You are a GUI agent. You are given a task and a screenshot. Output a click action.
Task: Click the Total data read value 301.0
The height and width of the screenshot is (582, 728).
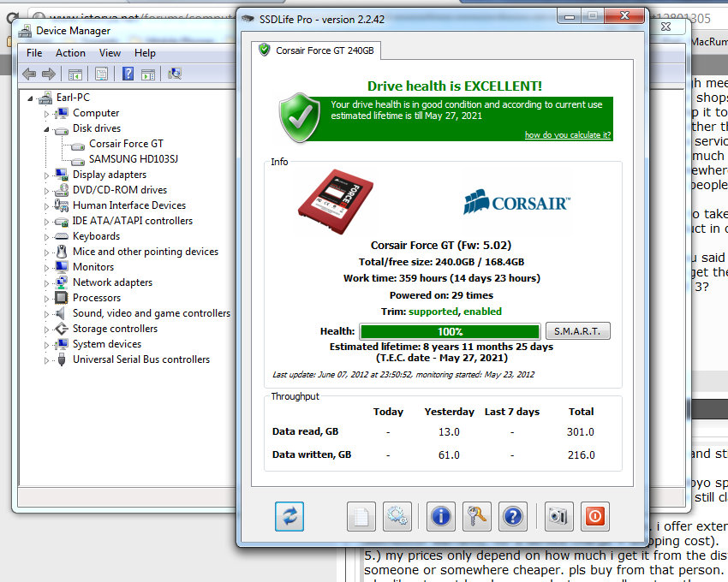point(581,431)
